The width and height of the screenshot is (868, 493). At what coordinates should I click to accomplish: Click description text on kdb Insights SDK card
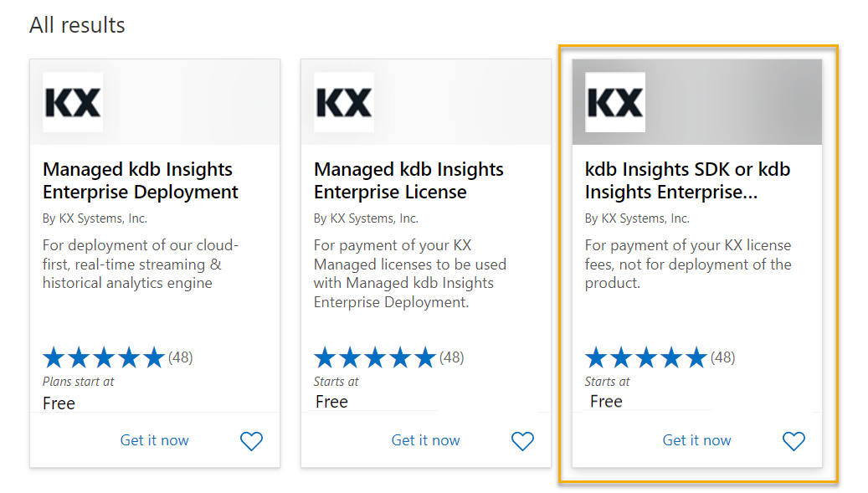click(x=687, y=264)
